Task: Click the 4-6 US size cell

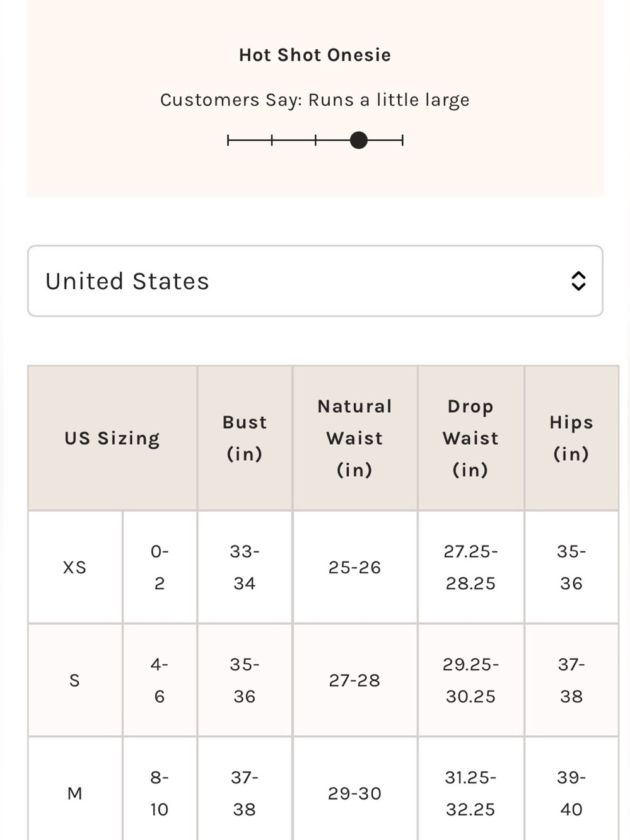Action: click(x=160, y=681)
